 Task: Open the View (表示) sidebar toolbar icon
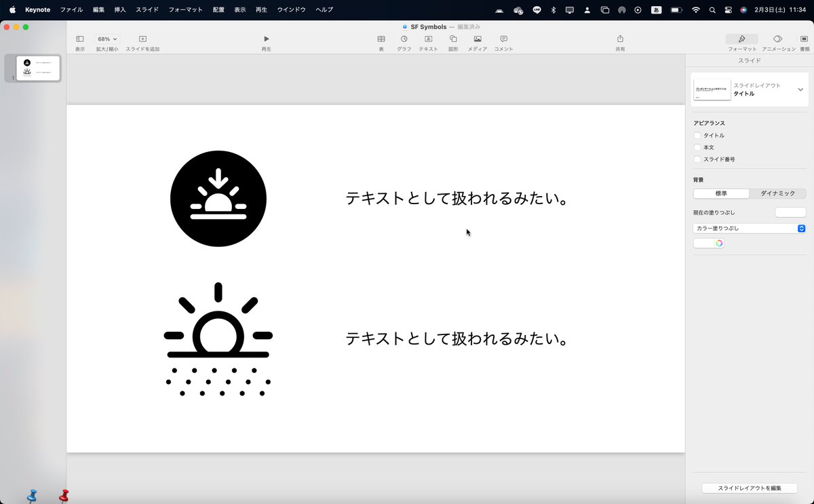pyautogui.click(x=80, y=39)
